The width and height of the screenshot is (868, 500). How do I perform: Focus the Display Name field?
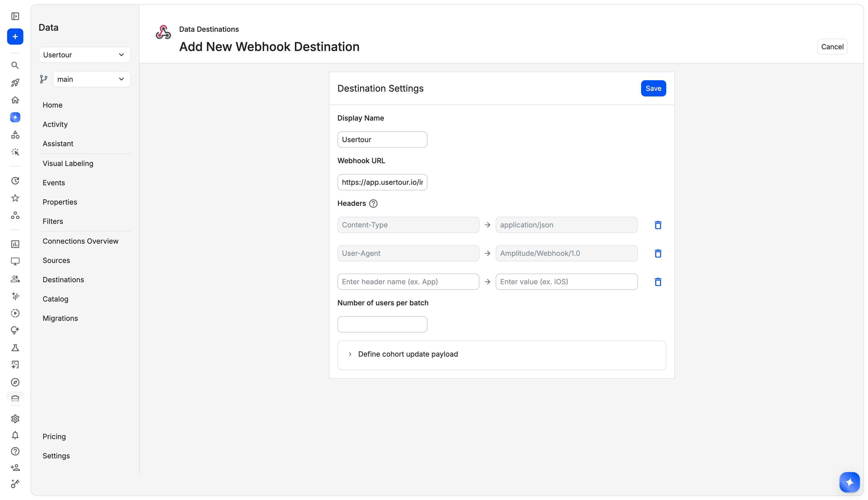click(x=382, y=139)
